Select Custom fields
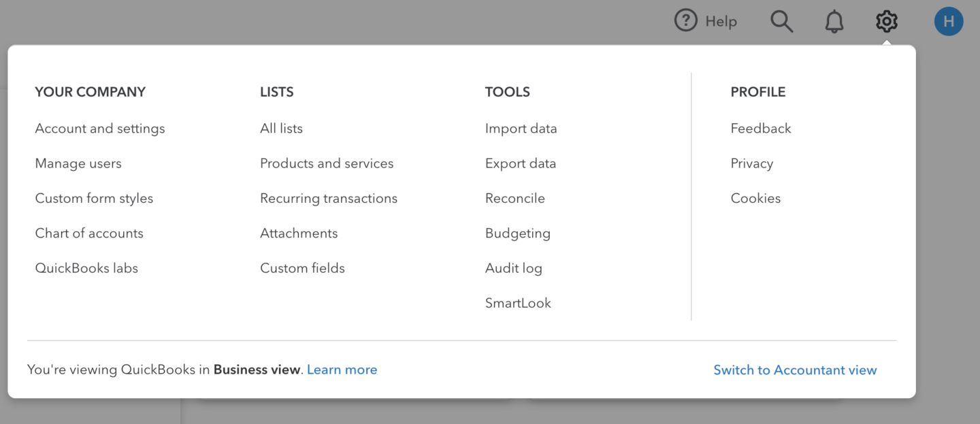This screenshot has height=424, width=980. coord(302,267)
